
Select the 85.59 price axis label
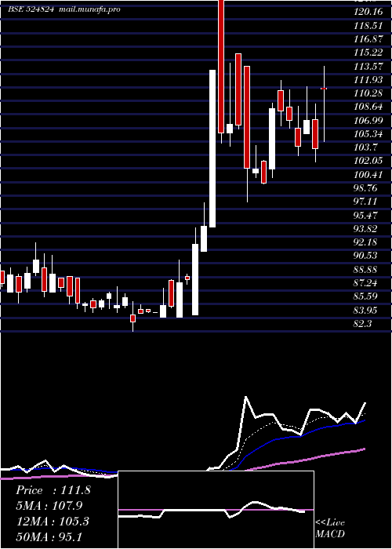coord(365,297)
